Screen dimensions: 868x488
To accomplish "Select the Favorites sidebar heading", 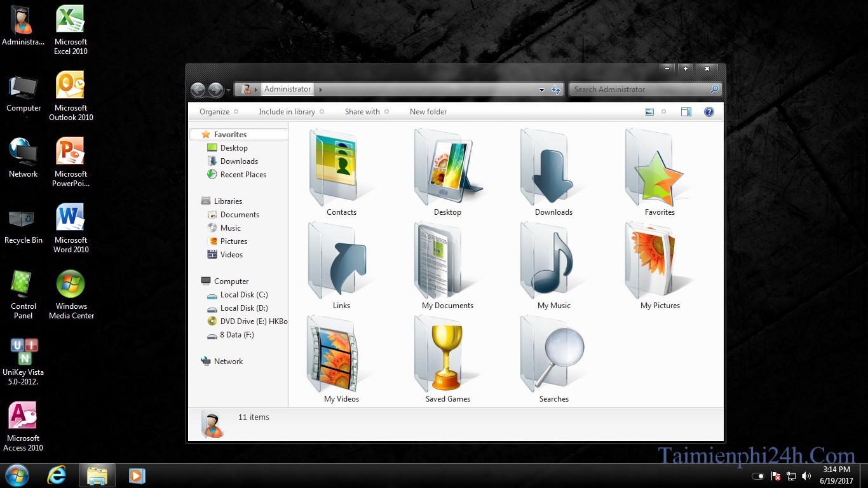I will point(230,135).
